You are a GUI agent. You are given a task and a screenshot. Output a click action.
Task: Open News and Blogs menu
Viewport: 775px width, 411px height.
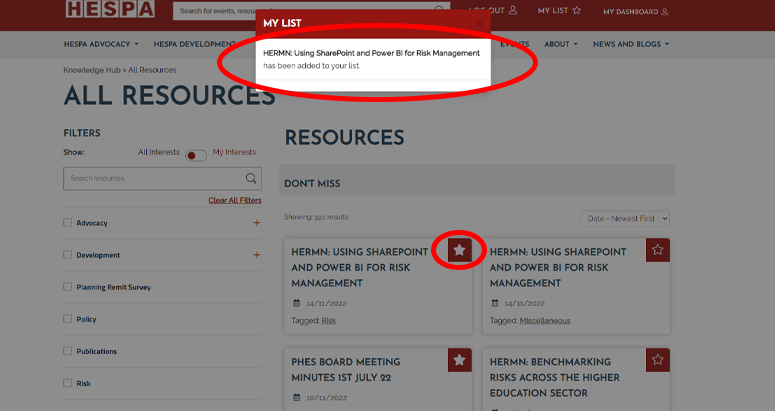(x=631, y=44)
